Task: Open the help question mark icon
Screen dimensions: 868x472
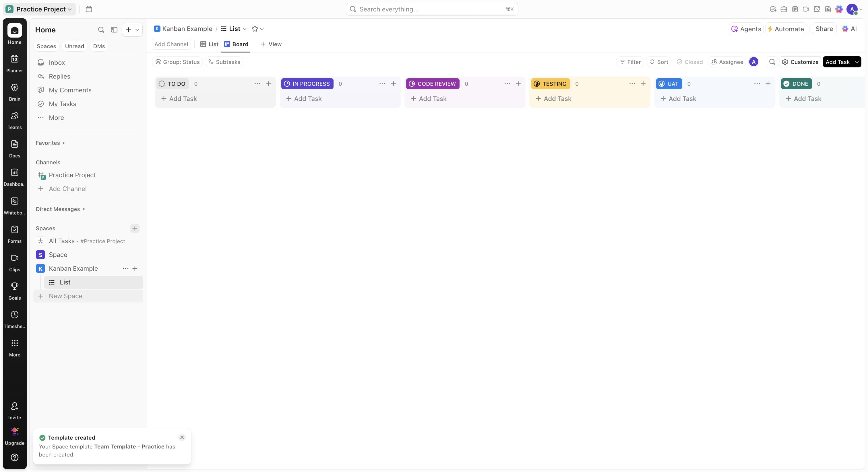Action: click(x=14, y=457)
